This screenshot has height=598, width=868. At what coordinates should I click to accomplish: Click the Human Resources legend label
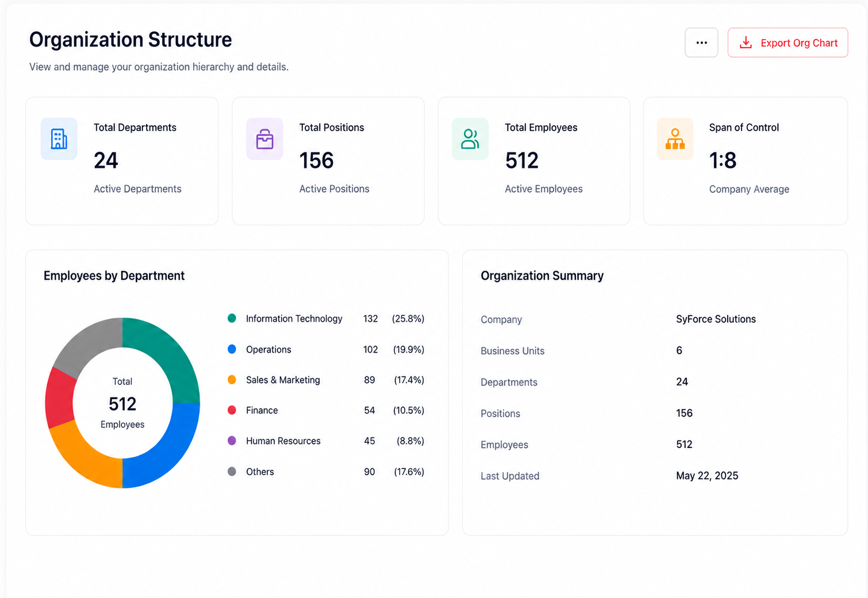[x=283, y=441]
